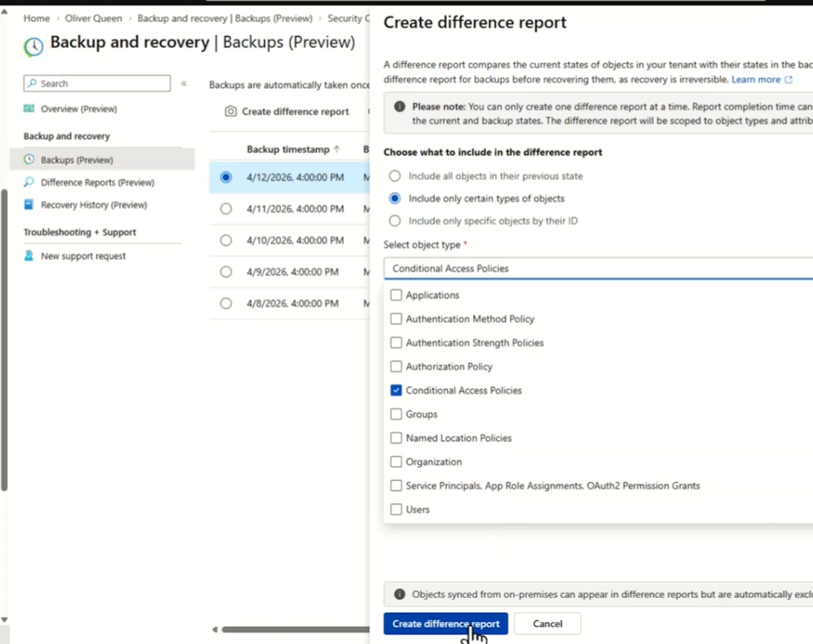Collapse the sidebar using double-chevron icon

coord(184,84)
